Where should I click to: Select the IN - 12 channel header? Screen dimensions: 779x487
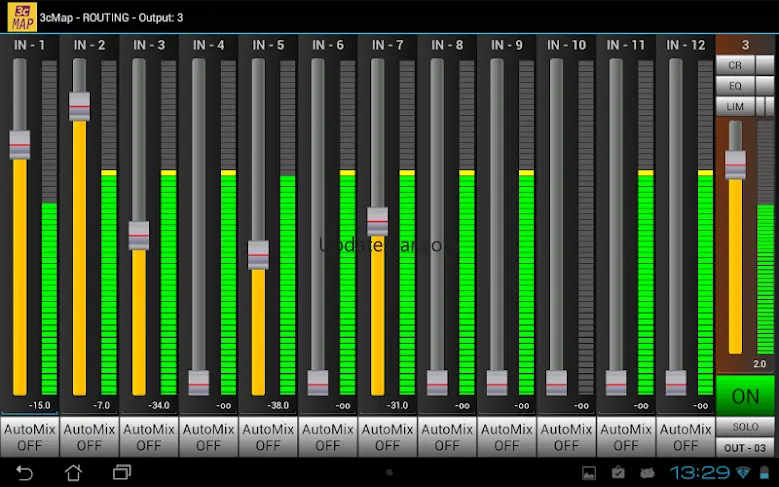(x=685, y=45)
